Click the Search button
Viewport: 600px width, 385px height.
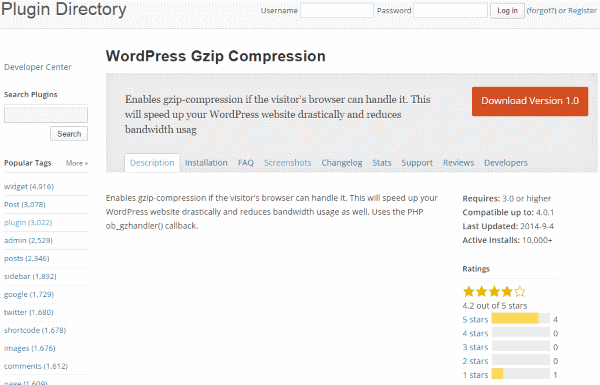pyautogui.click(x=69, y=134)
